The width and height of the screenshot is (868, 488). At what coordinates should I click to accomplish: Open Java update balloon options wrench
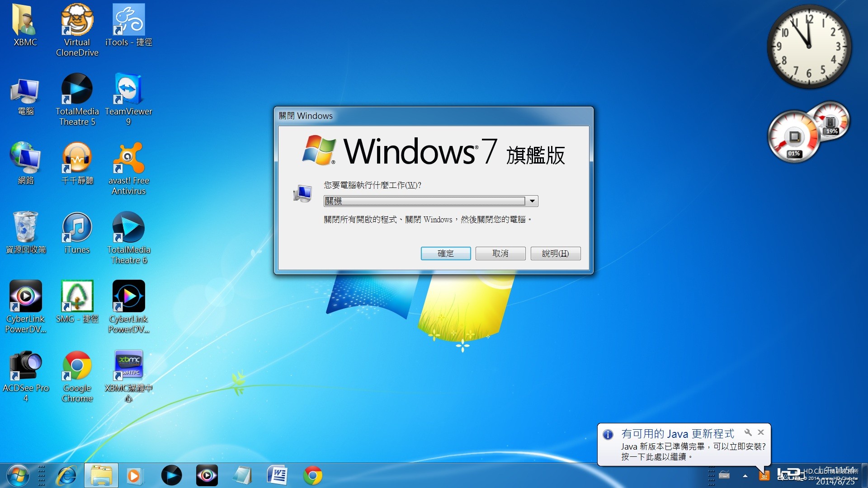coord(748,432)
